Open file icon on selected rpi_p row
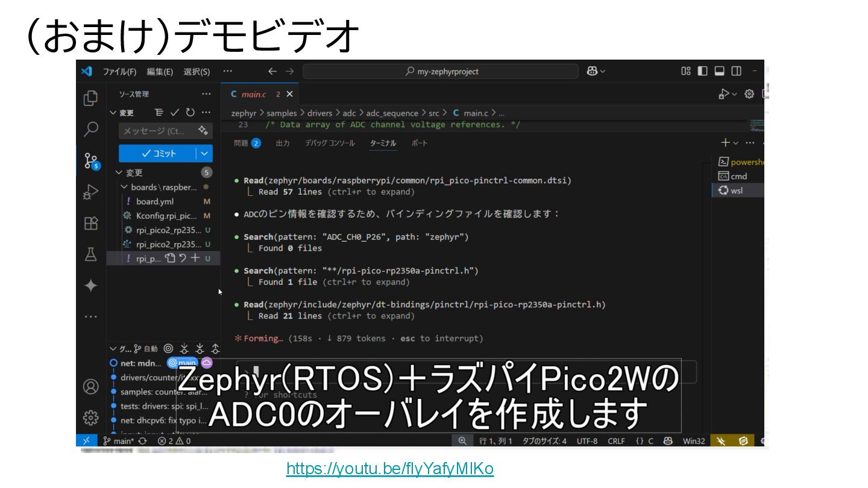This screenshot has height=488, width=868. (171, 258)
